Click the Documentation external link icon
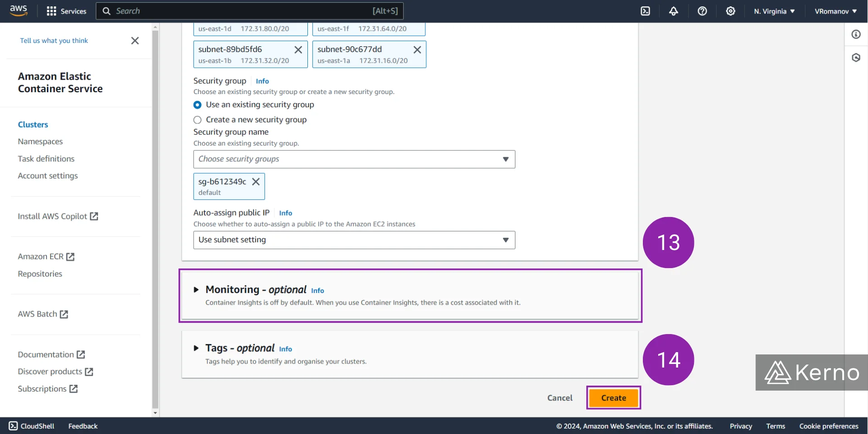This screenshot has width=868, height=434. click(81, 355)
